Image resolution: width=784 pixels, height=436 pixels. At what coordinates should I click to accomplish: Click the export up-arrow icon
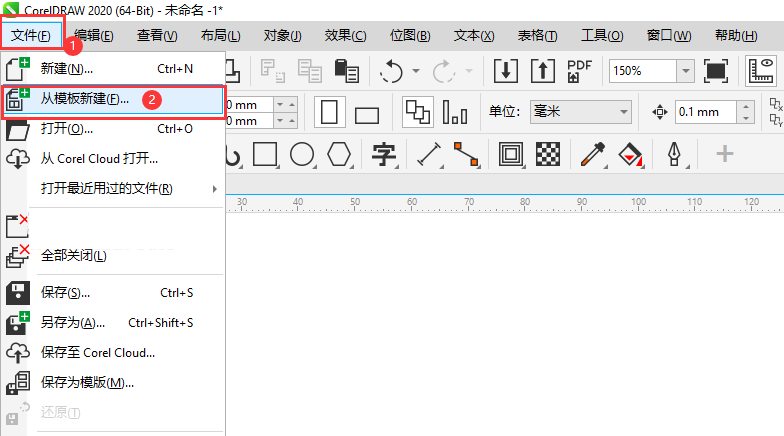click(x=542, y=70)
